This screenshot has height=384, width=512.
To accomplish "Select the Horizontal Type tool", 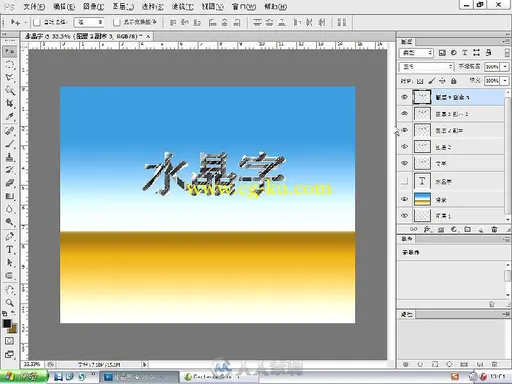I will (9, 249).
